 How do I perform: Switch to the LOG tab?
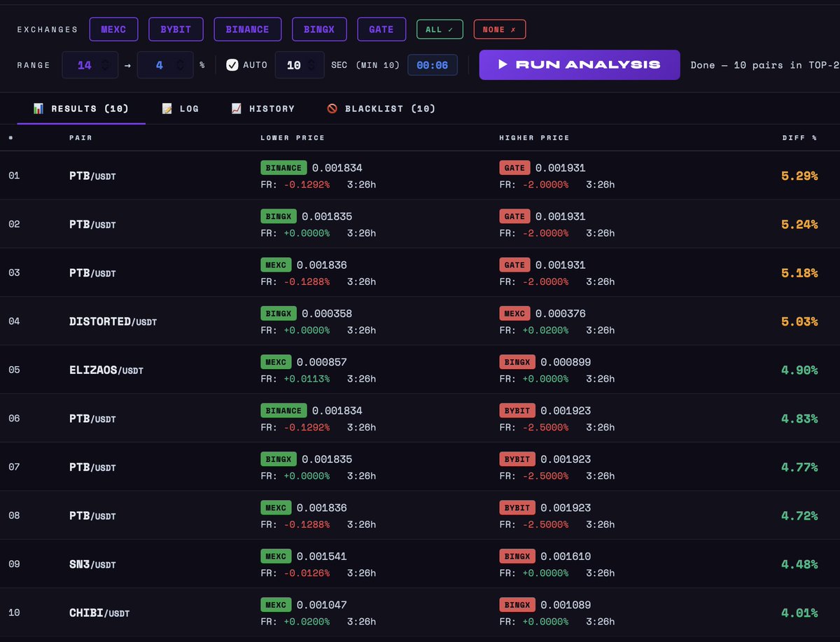click(181, 109)
